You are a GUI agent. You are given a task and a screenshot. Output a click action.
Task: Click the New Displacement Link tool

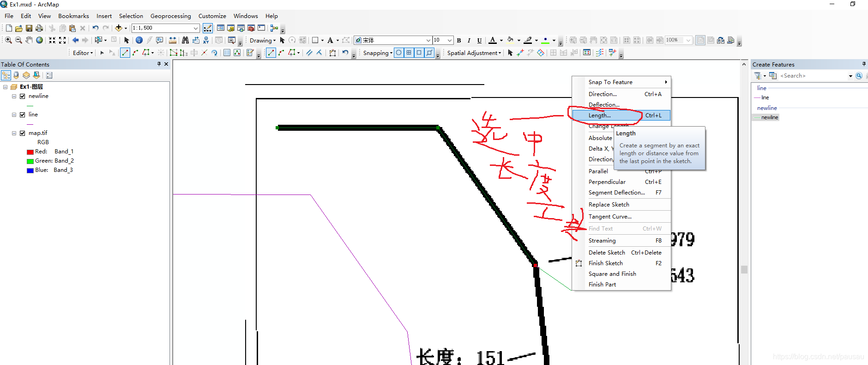click(x=520, y=53)
